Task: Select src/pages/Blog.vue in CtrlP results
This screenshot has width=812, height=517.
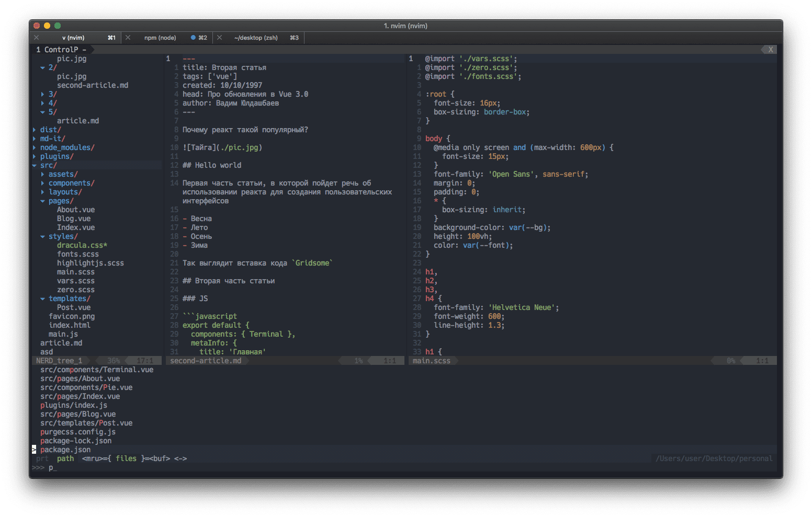Action: click(x=78, y=414)
